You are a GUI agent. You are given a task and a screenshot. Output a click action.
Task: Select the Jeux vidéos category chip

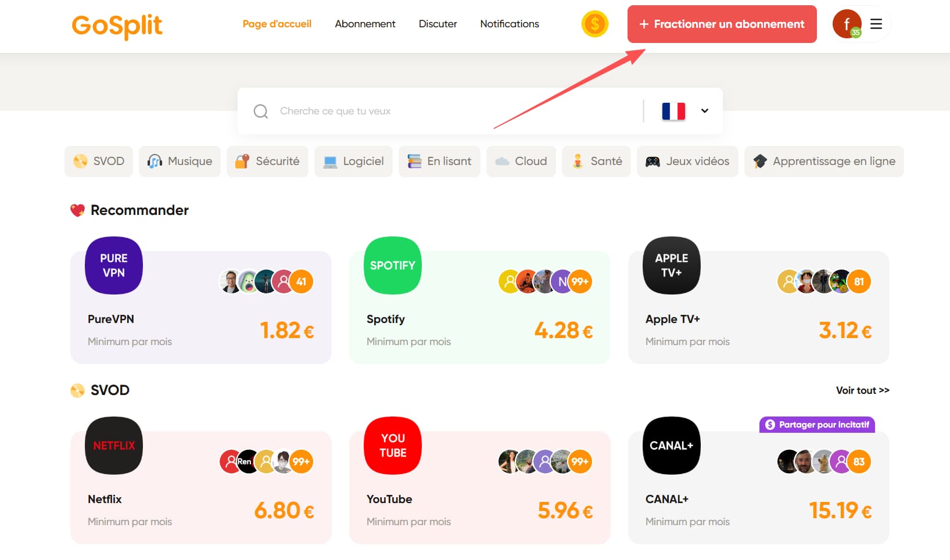(687, 161)
